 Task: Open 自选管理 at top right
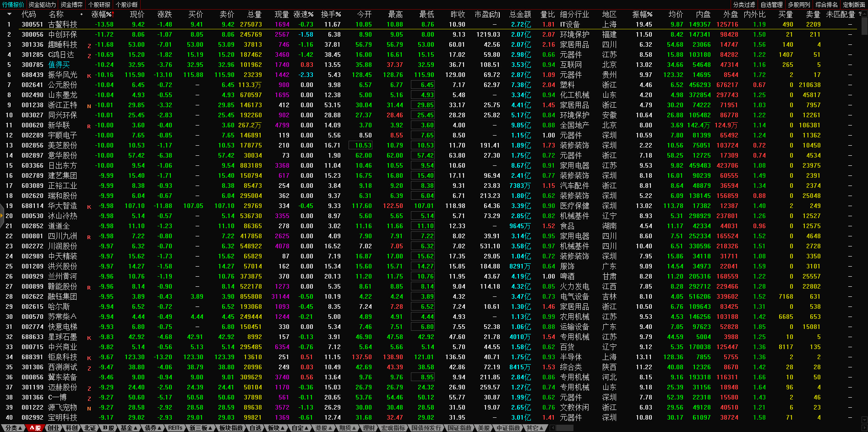[x=771, y=5]
